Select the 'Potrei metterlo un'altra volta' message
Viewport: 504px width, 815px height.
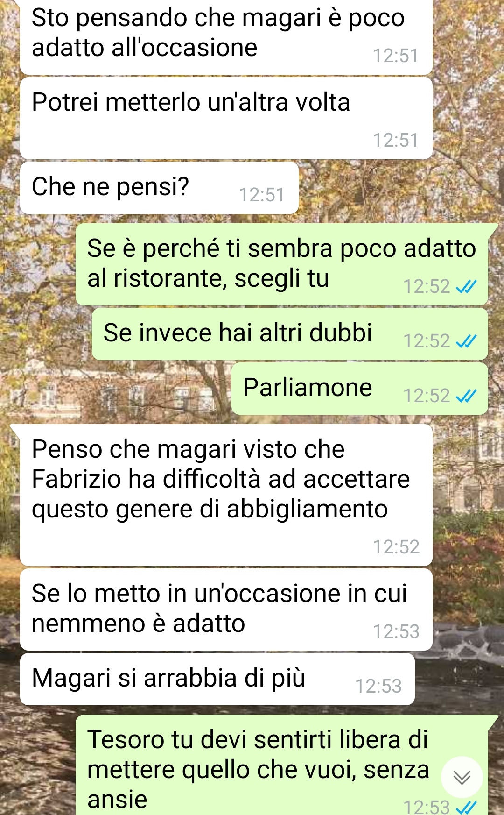[226, 118]
